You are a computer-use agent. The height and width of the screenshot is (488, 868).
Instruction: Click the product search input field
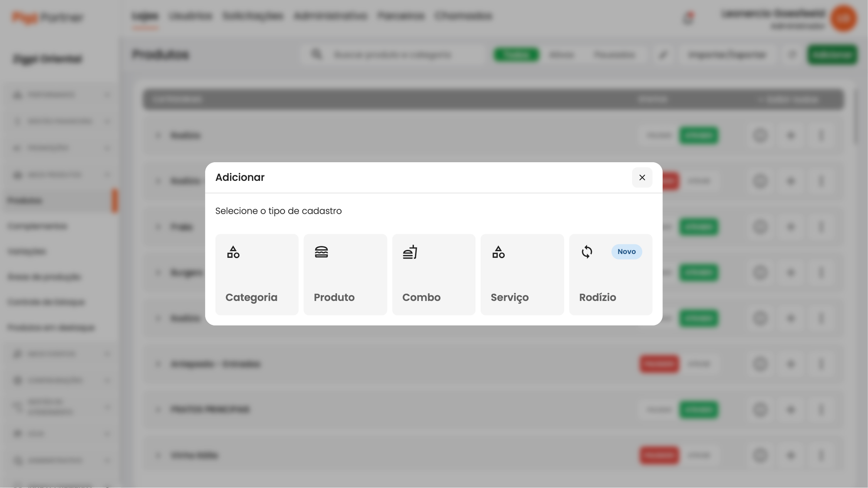pos(392,55)
